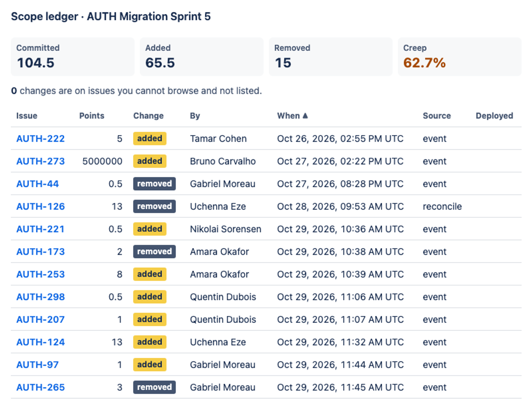The image size is (532, 399).
Task: Click the added badge in AUTH-124 row
Action: (150, 342)
